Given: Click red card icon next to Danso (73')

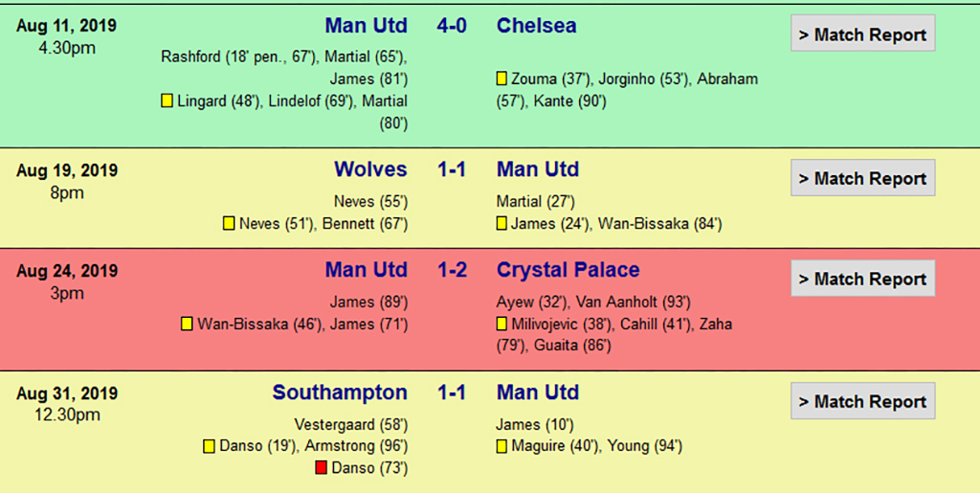Looking at the screenshot, I should 322,467.
